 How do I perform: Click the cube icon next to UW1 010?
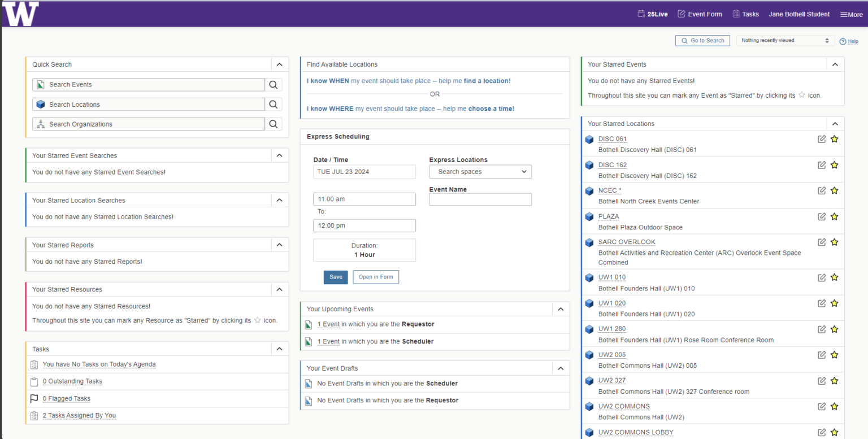tap(589, 277)
